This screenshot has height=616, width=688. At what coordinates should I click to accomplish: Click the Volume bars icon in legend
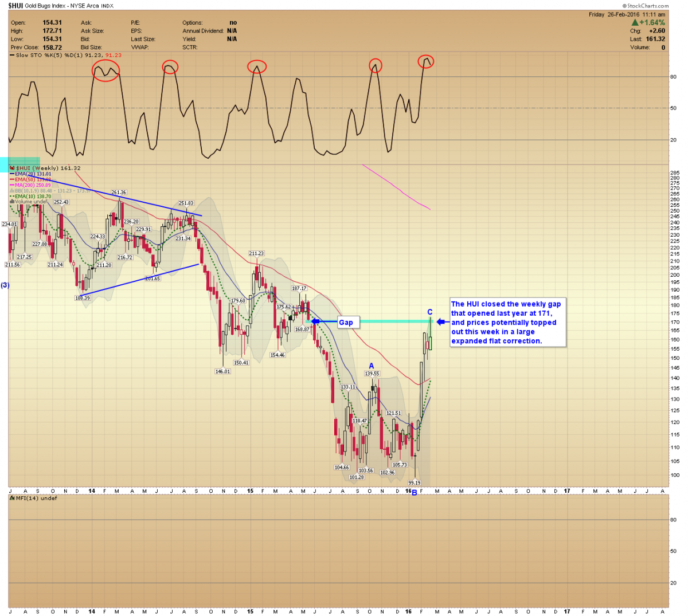[12, 202]
